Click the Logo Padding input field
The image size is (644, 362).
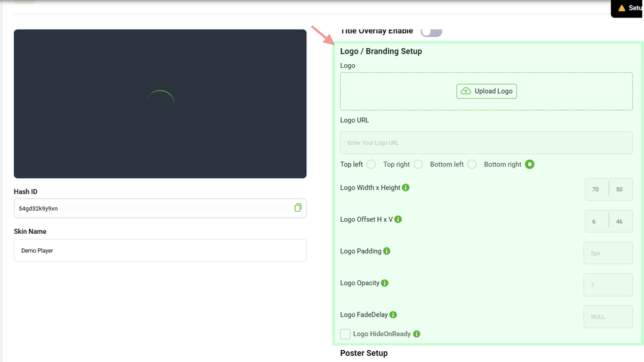tap(608, 253)
